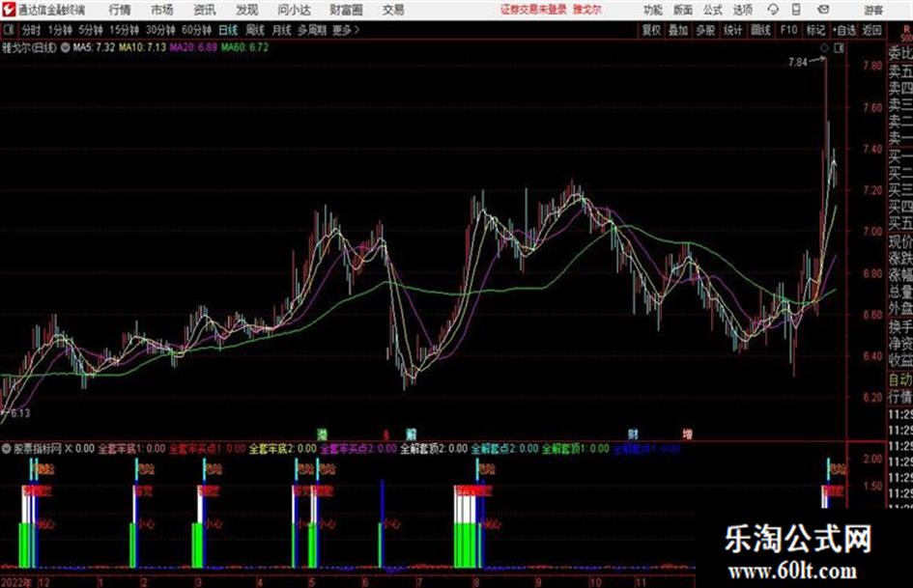Open dropdown beside 股票指标网 indicator title

click(7, 449)
